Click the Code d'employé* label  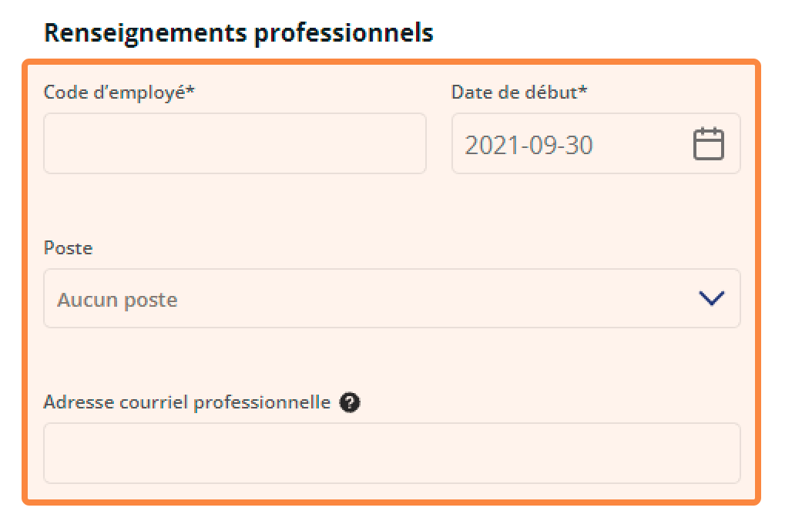tap(119, 92)
